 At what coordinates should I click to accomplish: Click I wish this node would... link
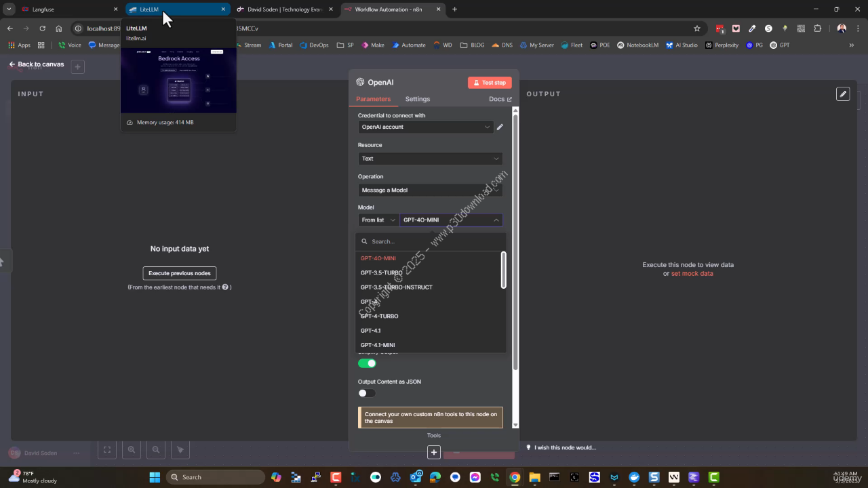(561, 447)
